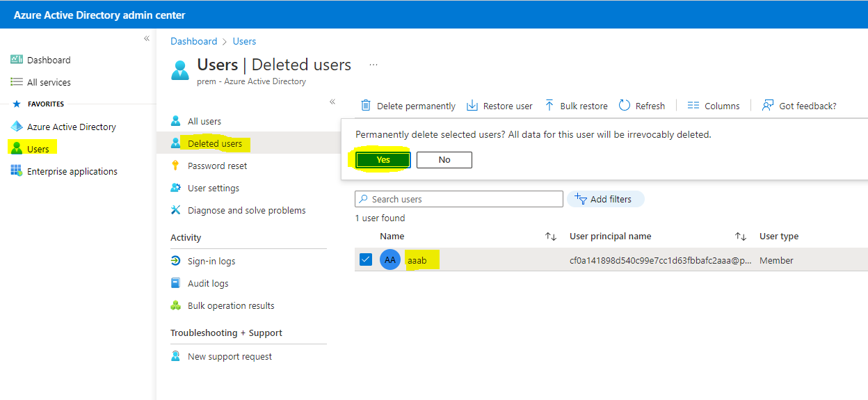Open Bulk operation results item

231,305
